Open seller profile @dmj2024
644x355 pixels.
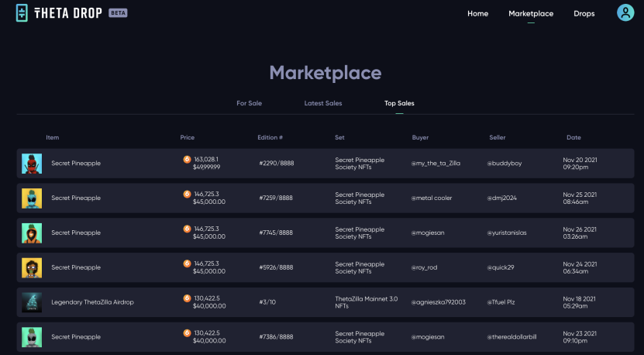(502, 198)
